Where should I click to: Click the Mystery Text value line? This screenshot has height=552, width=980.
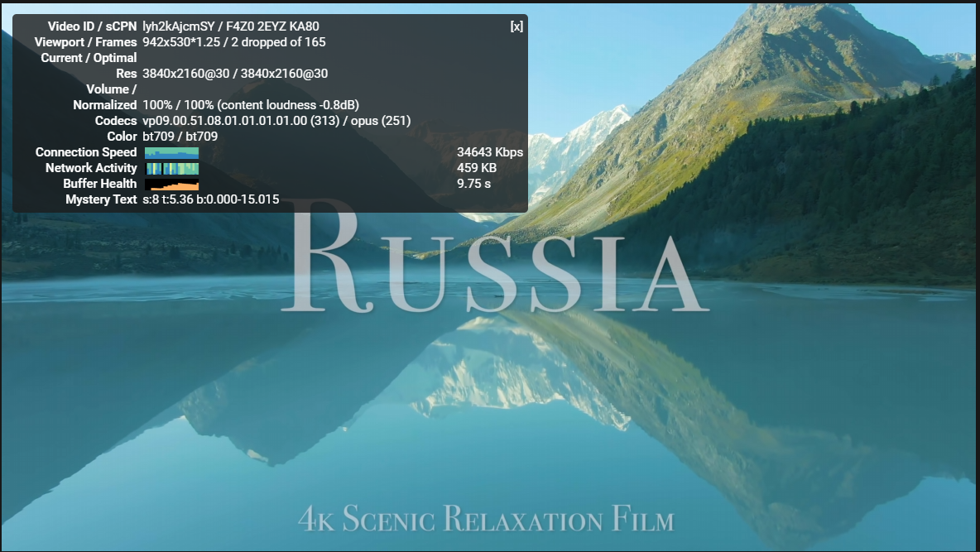point(210,199)
